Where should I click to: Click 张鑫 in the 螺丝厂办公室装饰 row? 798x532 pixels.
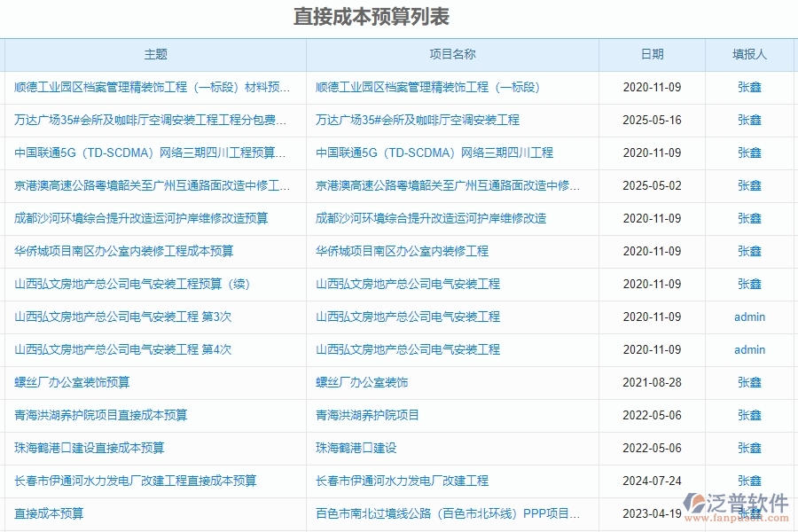tap(749, 382)
